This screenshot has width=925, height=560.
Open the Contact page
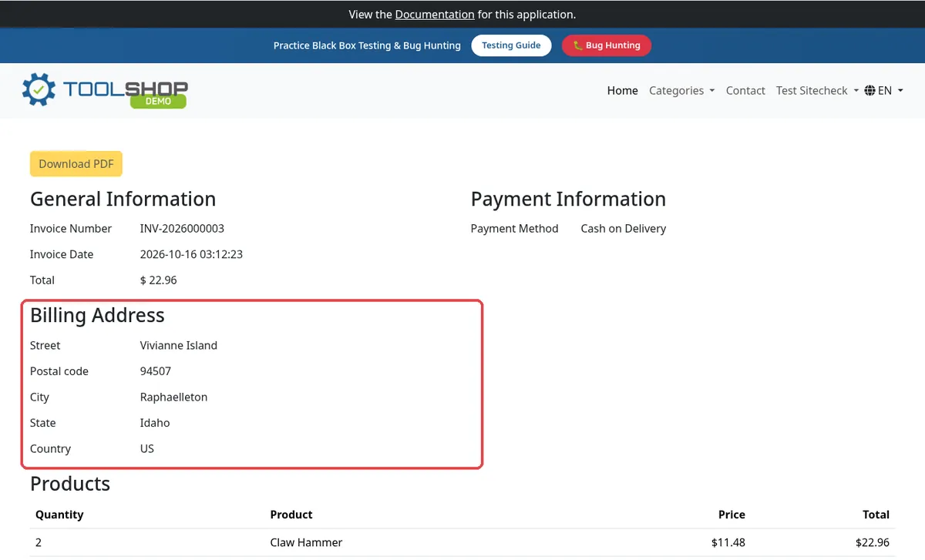(x=745, y=91)
